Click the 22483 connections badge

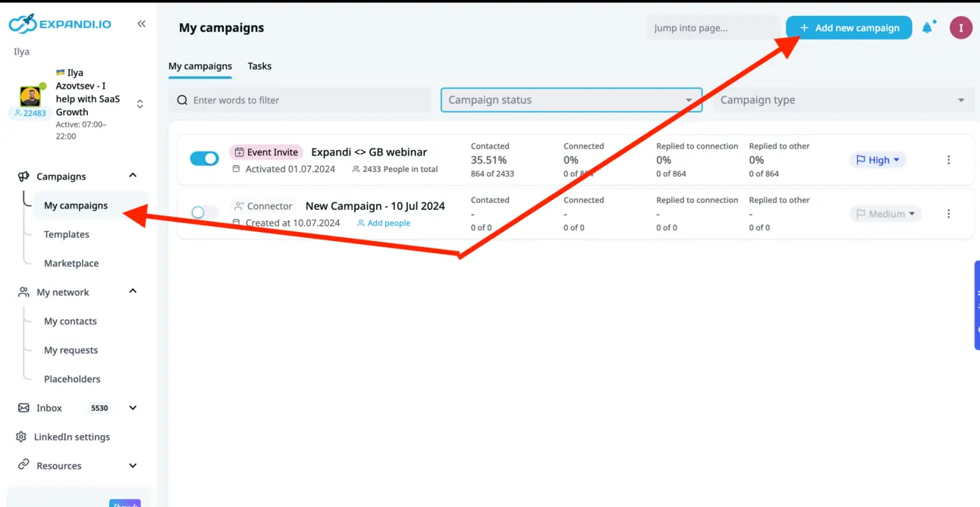pyautogui.click(x=30, y=113)
